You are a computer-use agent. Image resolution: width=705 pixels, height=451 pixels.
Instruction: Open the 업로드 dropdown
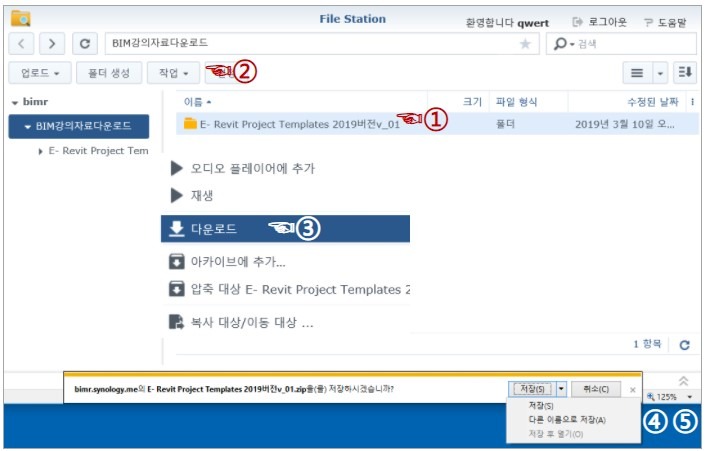pyautogui.click(x=39, y=73)
